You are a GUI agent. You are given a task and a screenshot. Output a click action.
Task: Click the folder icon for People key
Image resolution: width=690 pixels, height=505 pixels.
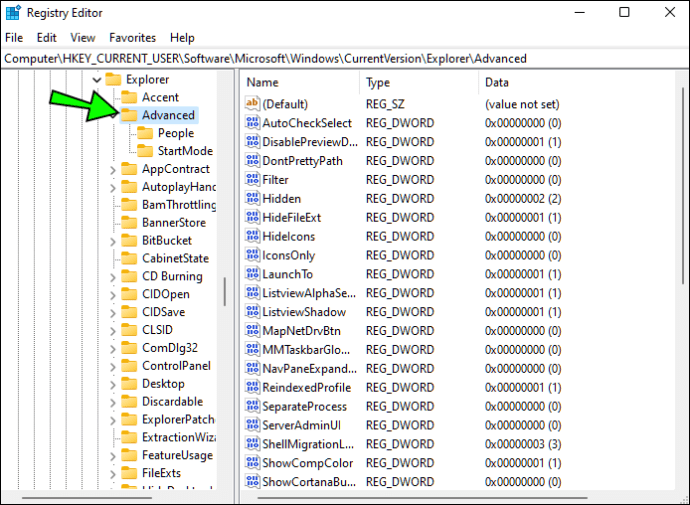[145, 133]
